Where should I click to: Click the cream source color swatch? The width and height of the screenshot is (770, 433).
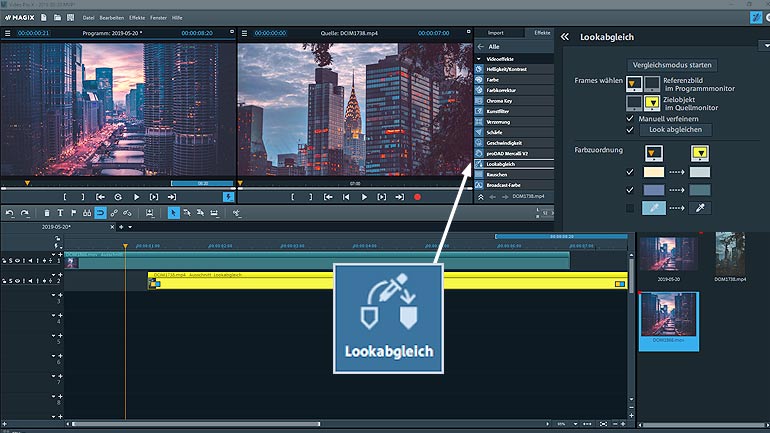coord(654,172)
